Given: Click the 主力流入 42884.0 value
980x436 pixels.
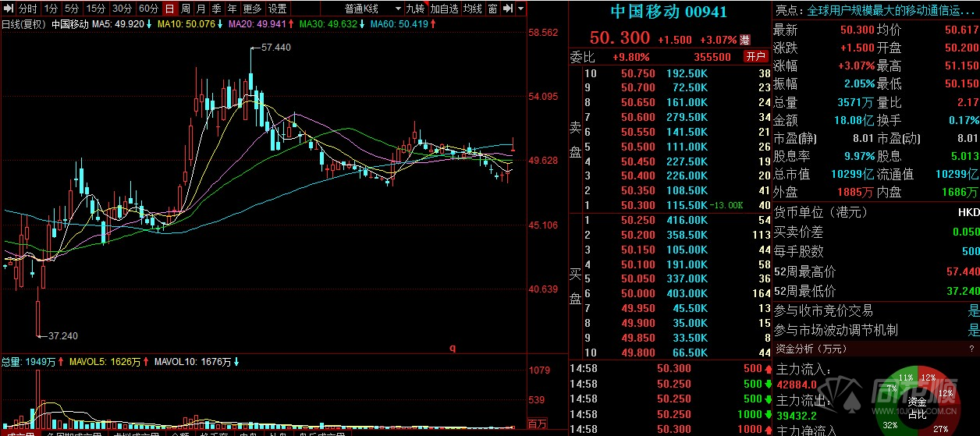Looking at the screenshot, I should click(795, 384).
